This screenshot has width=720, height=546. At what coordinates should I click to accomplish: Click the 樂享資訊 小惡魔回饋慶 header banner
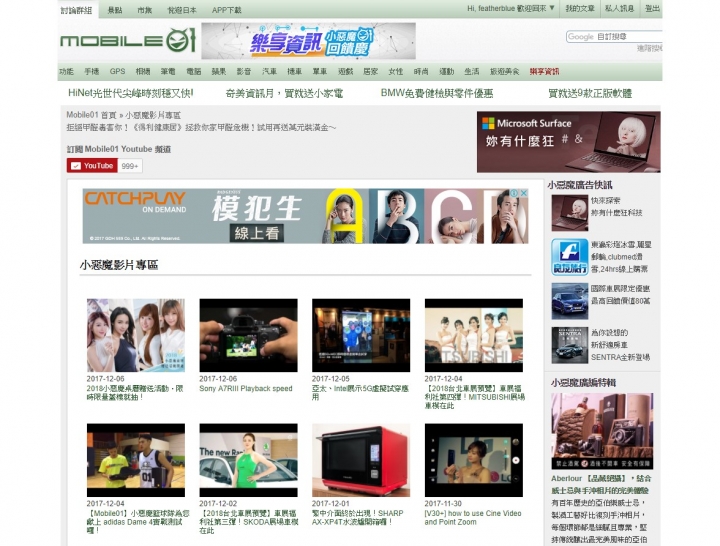[x=309, y=41]
